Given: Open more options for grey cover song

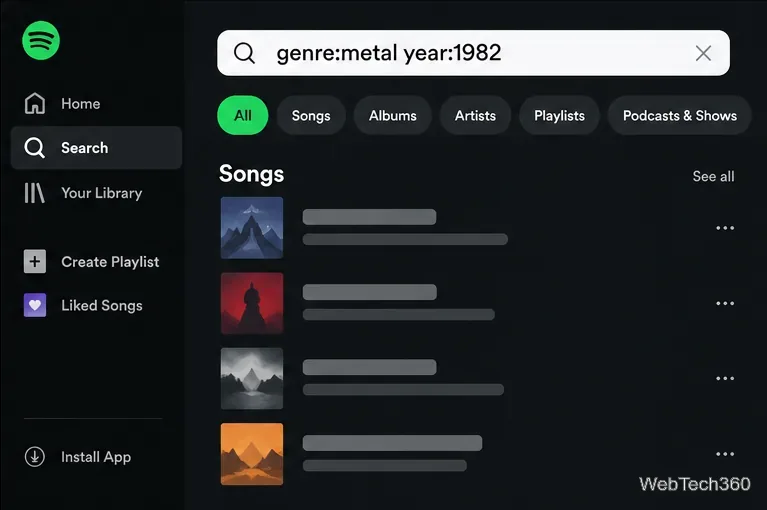Looking at the screenshot, I should 725,378.
